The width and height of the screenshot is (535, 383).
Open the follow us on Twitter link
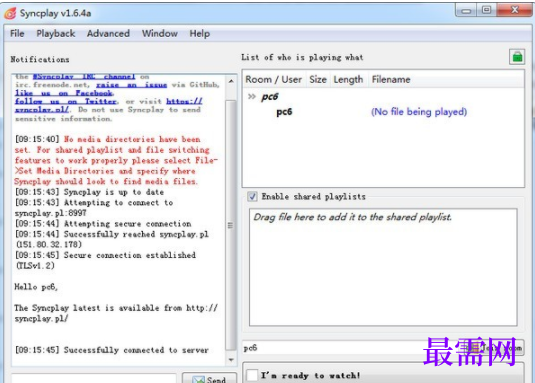[x=66, y=101]
